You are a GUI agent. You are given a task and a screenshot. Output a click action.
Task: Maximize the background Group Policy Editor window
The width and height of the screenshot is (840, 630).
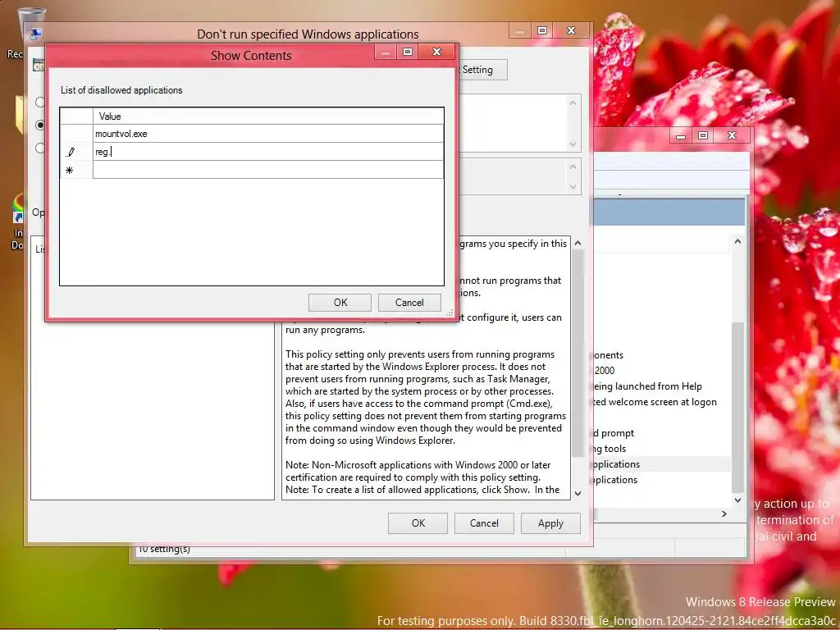coord(703,136)
